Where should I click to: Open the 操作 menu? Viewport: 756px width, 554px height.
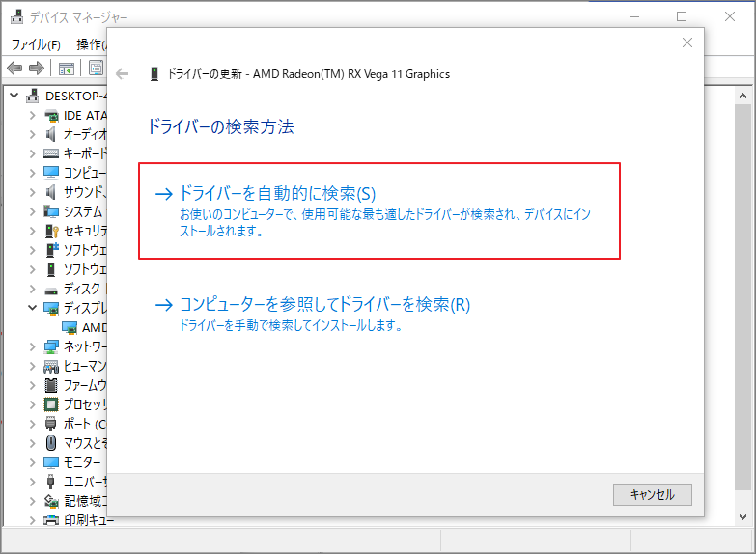[91, 44]
